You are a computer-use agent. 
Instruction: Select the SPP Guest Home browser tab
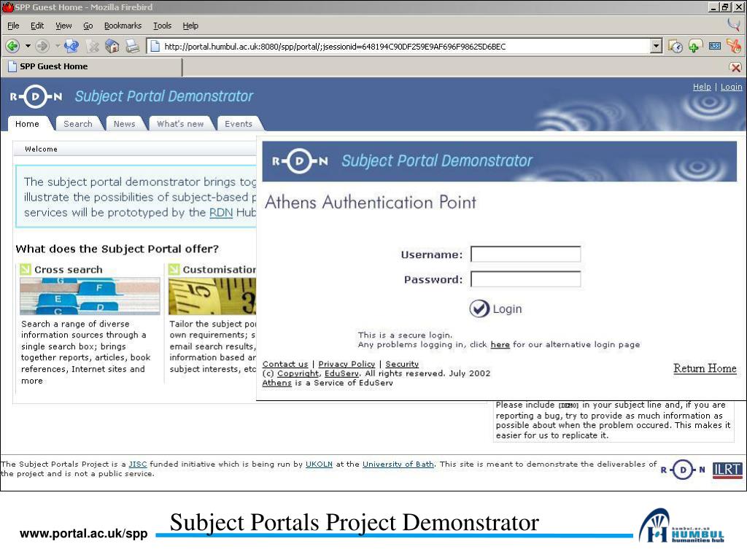pyautogui.click(x=91, y=66)
